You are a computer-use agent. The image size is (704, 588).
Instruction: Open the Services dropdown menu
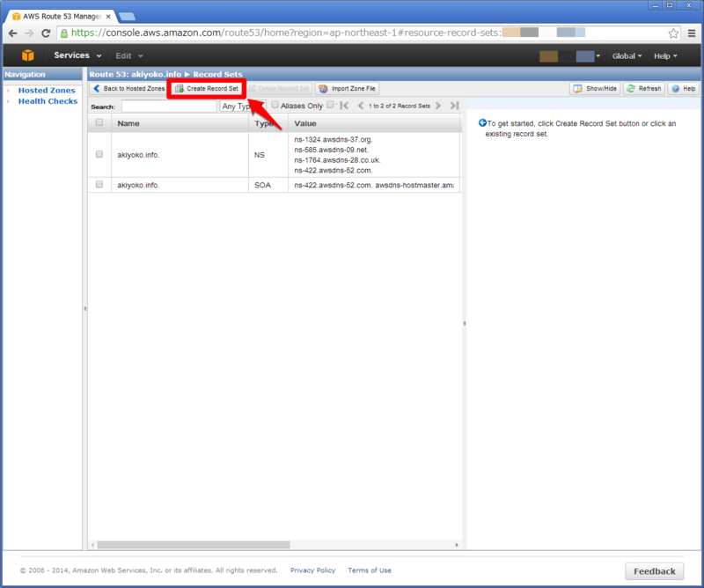(77, 55)
